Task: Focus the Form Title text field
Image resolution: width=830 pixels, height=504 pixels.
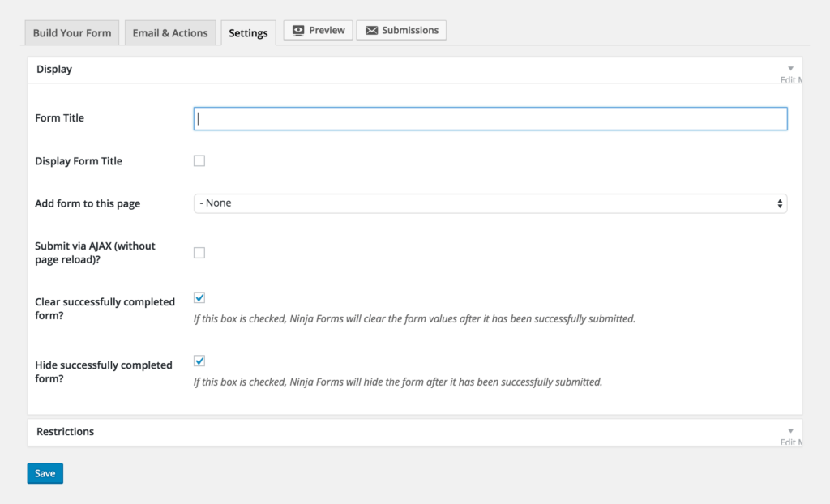Action: click(490, 118)
